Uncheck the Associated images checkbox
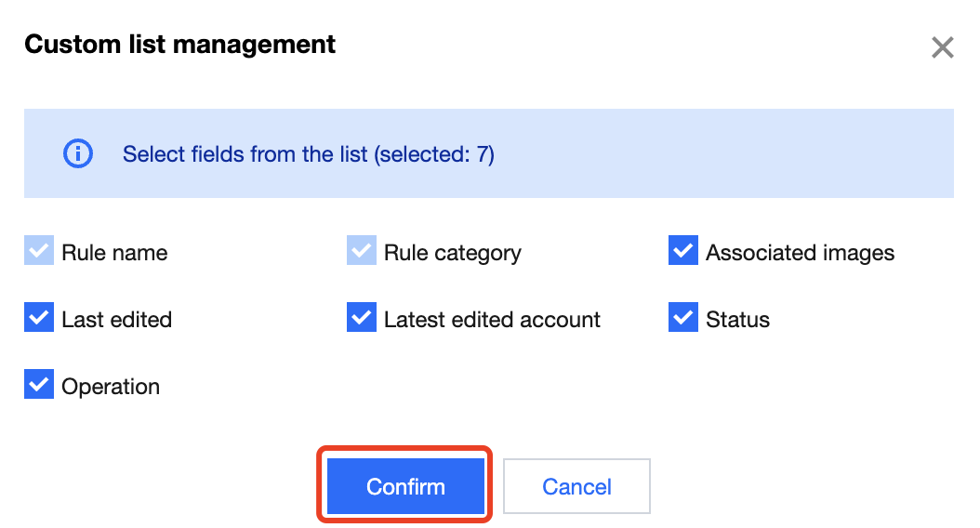 click(682, 251)
